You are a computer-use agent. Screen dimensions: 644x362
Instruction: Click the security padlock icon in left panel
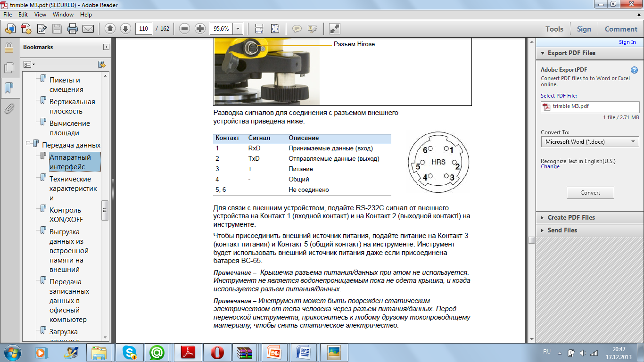click(8, 47)
